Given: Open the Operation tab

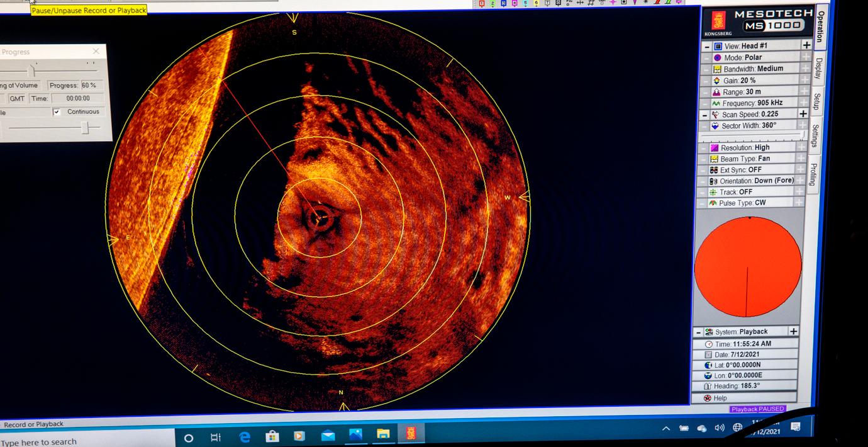Looking at the screenshot, I should coord(821,26).
